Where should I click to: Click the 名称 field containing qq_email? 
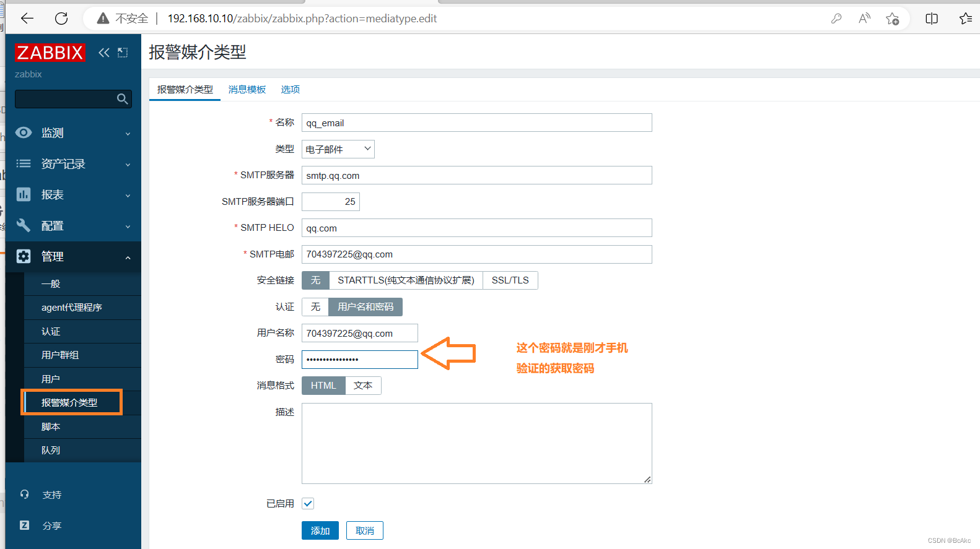click(477, 123)
